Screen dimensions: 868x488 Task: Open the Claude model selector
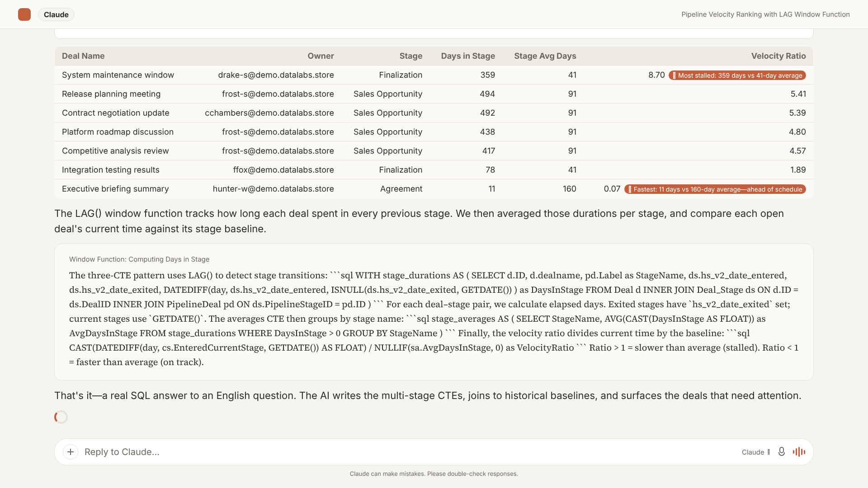pyautogui.click(x=755, y=452)
